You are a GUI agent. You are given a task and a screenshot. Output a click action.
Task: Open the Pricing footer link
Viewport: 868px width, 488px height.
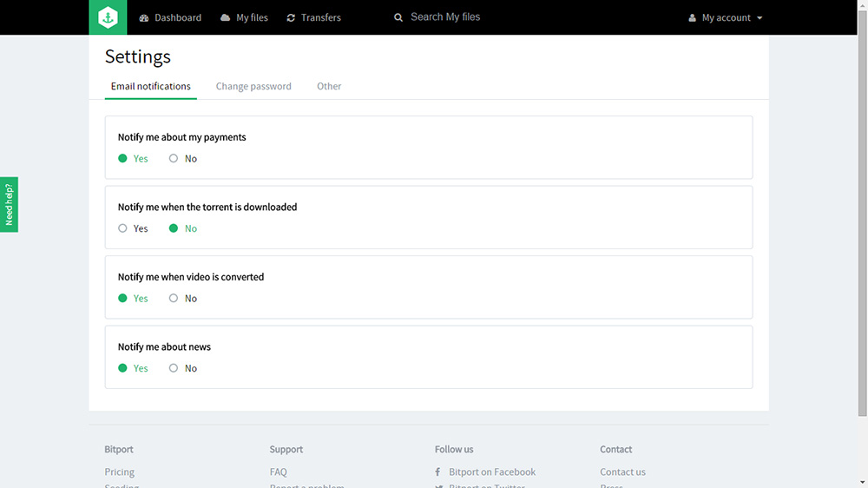click(x=120, y=472)
